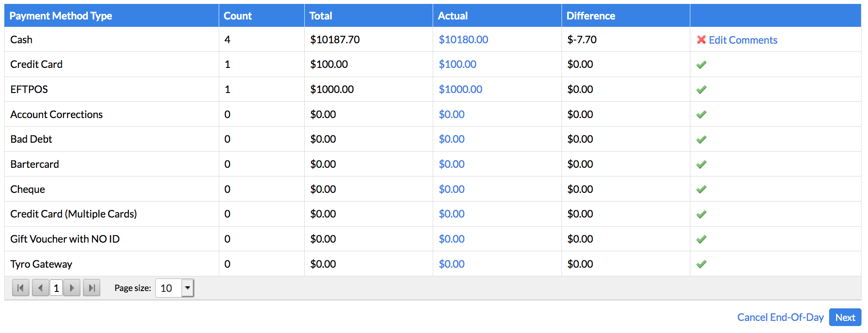Click the green checkmark in Account Corrections row
Screen dimensions: 868x333
click(701, 115)
